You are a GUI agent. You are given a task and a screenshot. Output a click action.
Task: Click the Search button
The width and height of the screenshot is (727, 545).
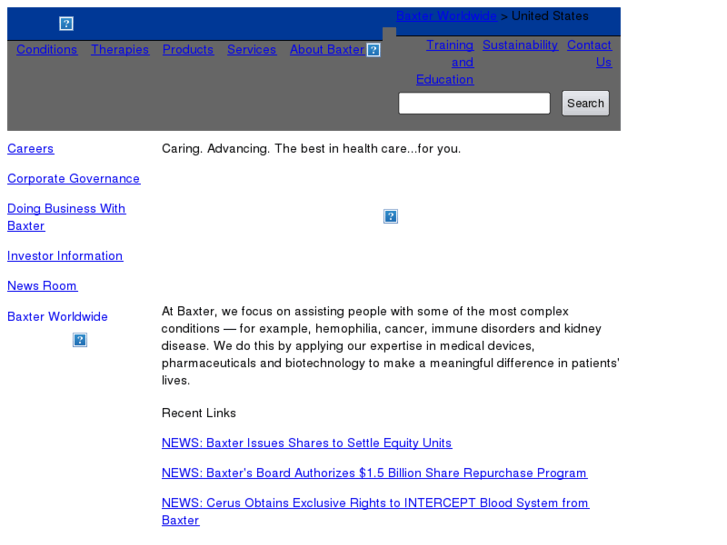pyautogui.click(x=586, y=103)
